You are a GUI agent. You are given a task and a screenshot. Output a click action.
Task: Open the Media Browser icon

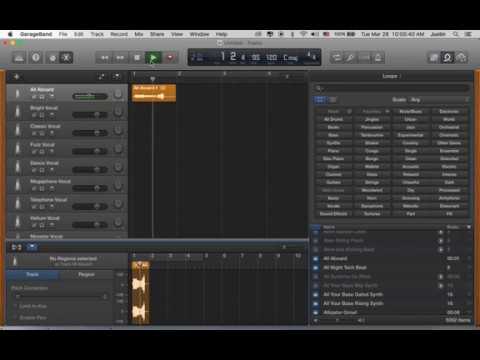click(x=462, y=58)
